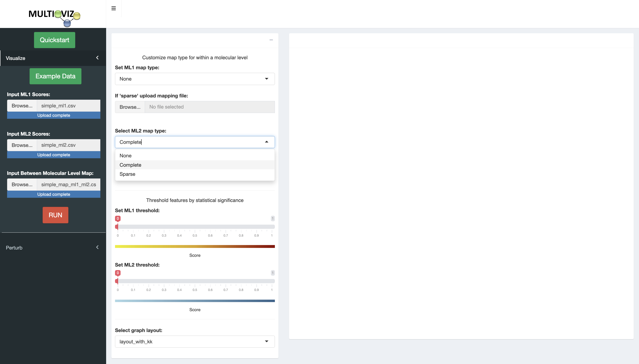Select None in ML2 map type list
Image resolution: width=639 pixels, height=364 pixels.
coord(125,156)
